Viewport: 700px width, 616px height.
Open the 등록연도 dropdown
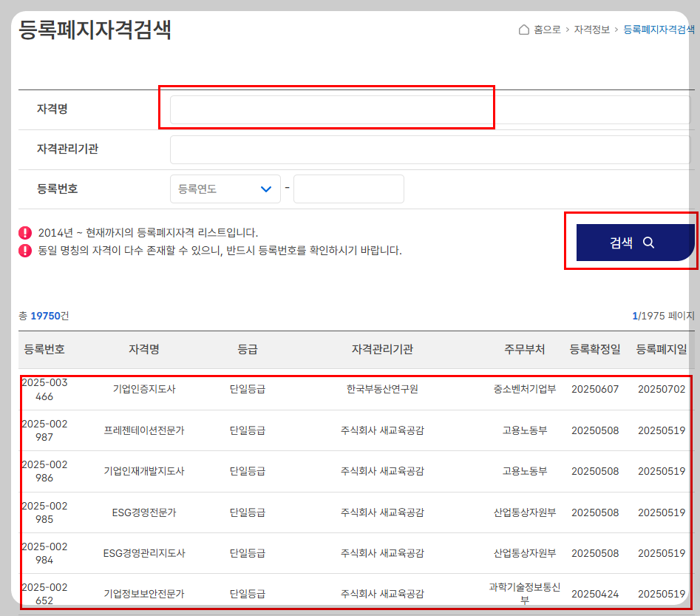pyautogui.click(x=225, y=189)
